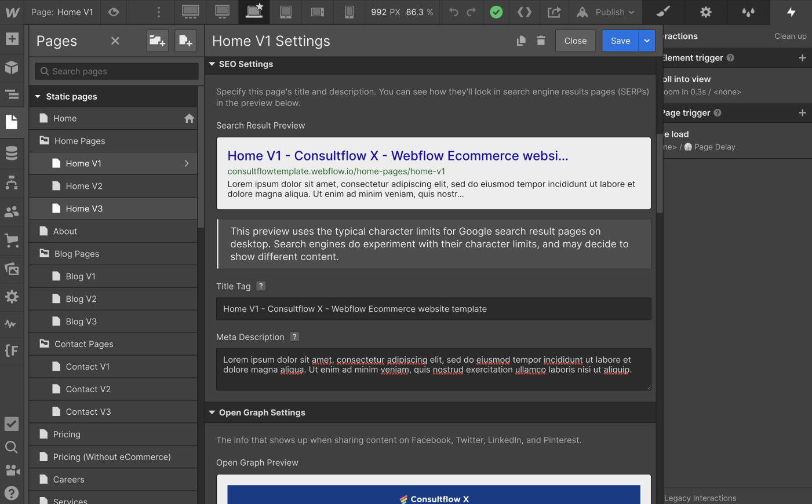
Task: Open site settings with the gear icon
Action: point(705,12)
